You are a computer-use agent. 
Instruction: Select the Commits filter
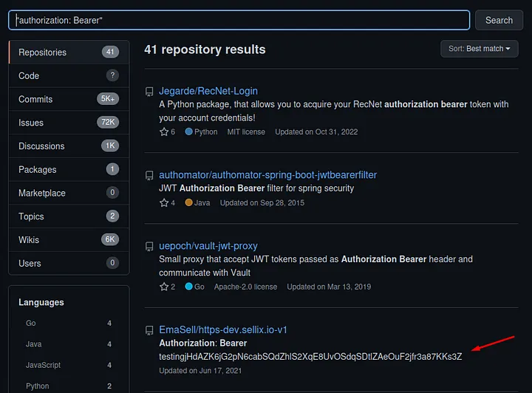tap(69, 99)
